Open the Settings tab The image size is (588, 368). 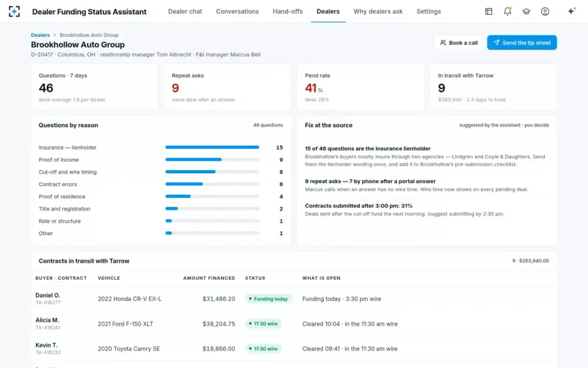(429, 11)
